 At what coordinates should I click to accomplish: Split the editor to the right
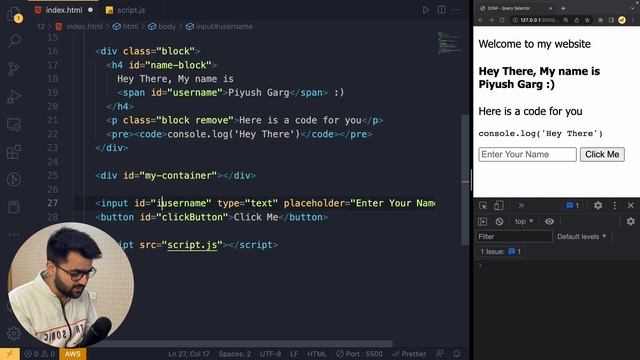pos(441,10)
